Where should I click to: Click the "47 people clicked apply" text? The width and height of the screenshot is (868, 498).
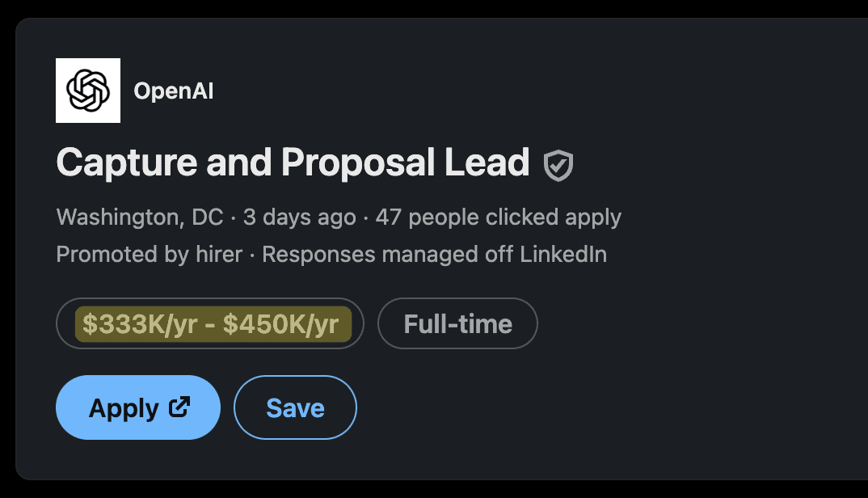498,217
